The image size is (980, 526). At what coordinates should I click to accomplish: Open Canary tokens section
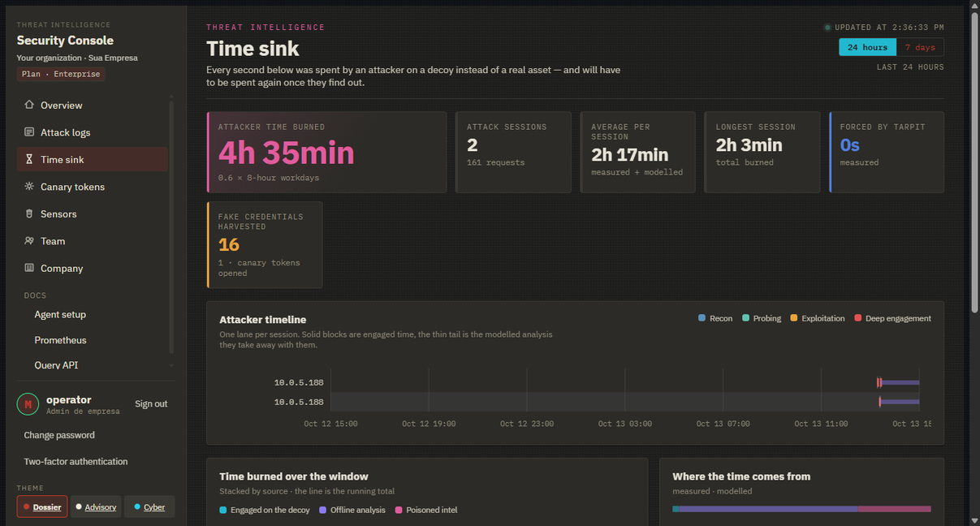pyautogui.click(x=93, y=187)
